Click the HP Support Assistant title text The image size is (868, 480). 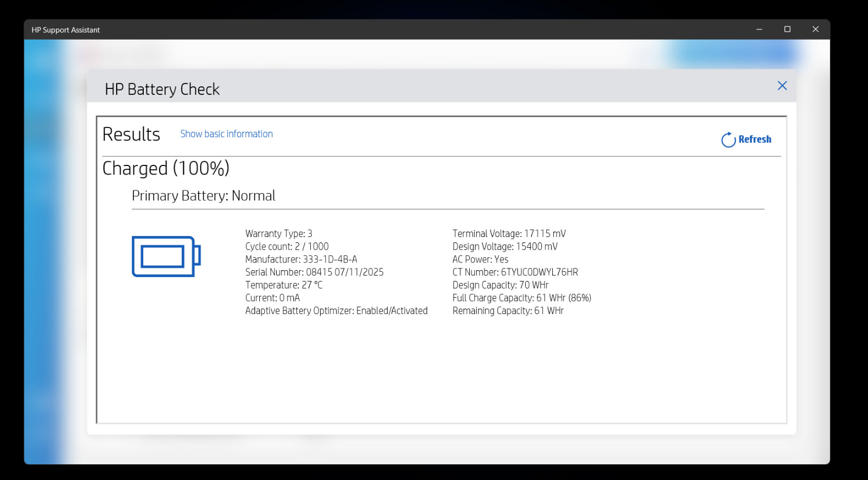click(x=66, y=30)
